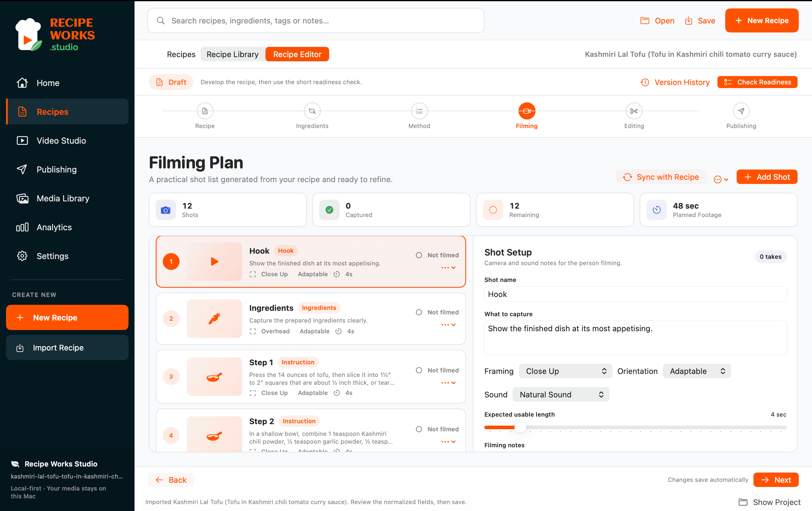Click Sync with Recipe button
812x511 pixels.
coord(661,177)
